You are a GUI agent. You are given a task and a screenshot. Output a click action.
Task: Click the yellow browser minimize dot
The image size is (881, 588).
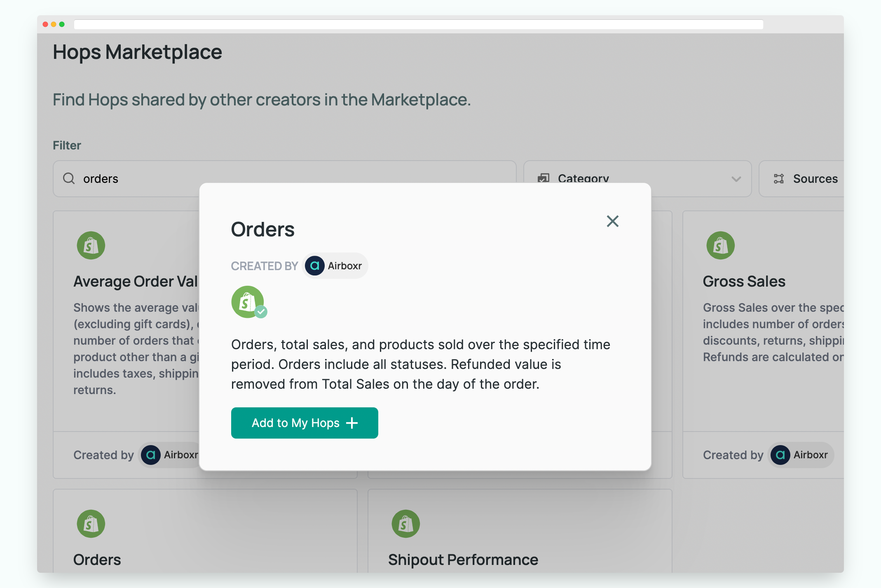[54, 24]
